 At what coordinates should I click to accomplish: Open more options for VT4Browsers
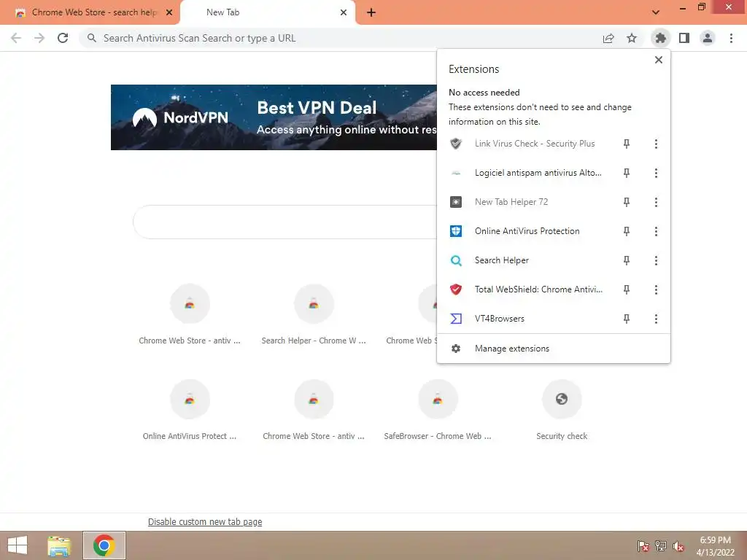coord(656,319)
